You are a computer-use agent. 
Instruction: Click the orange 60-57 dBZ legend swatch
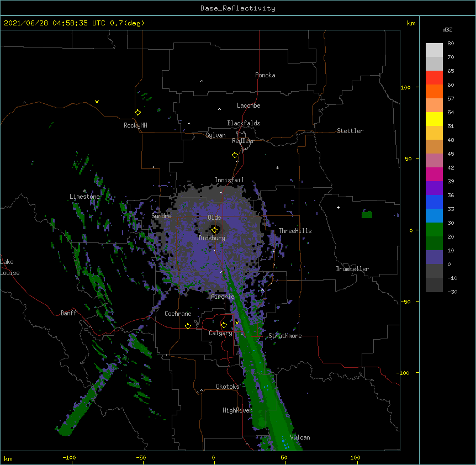[x=434, y=92]
